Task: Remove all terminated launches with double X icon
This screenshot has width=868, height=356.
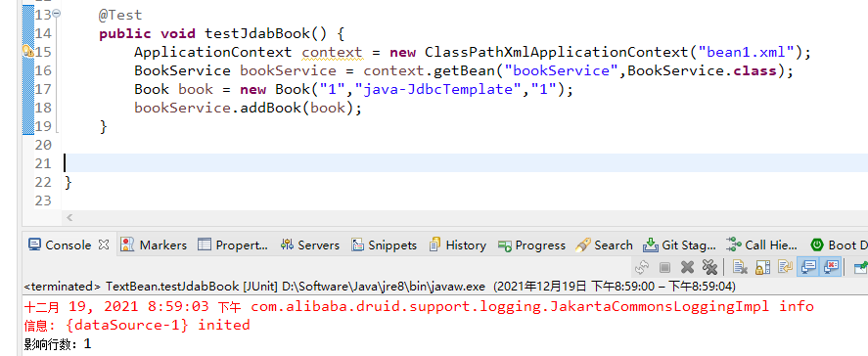Action: coord(709,267)
